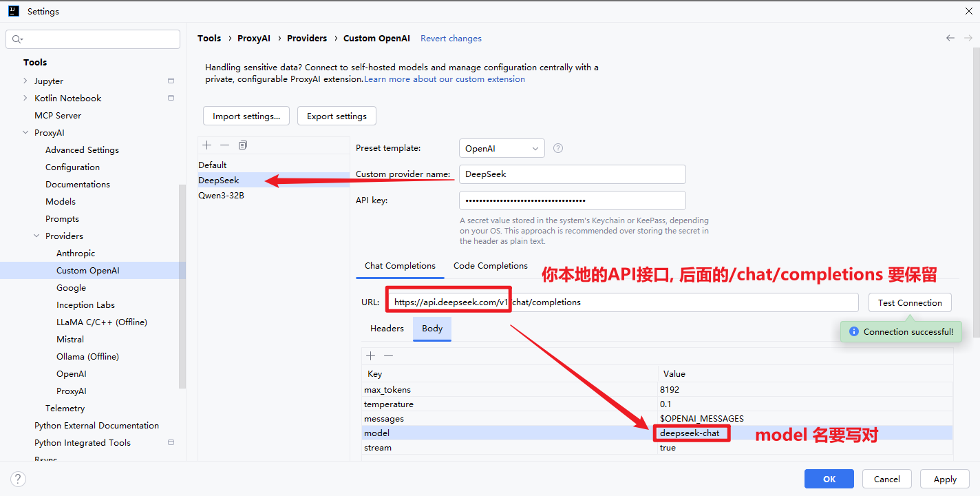Select Default in provider list
The image size is (980, 496).
tap(274, 165)
